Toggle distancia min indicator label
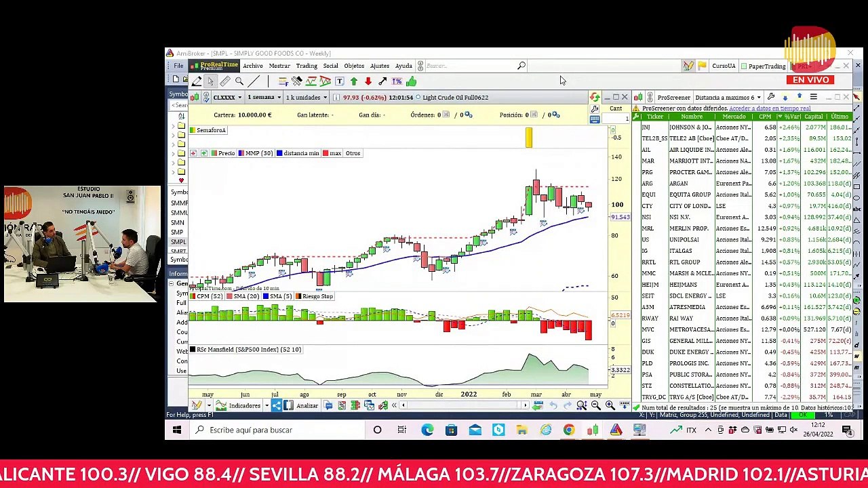 (x=298, y=153)
